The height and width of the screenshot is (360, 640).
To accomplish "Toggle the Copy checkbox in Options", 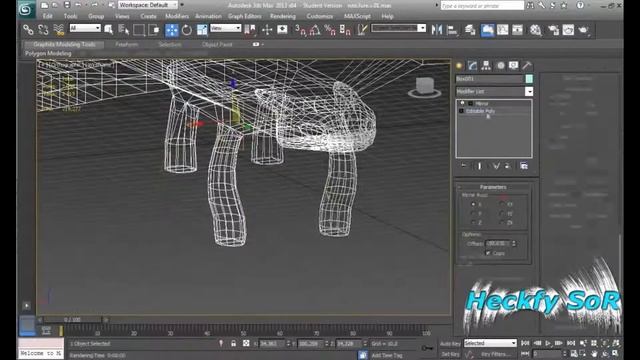I will tap(488, 253).
